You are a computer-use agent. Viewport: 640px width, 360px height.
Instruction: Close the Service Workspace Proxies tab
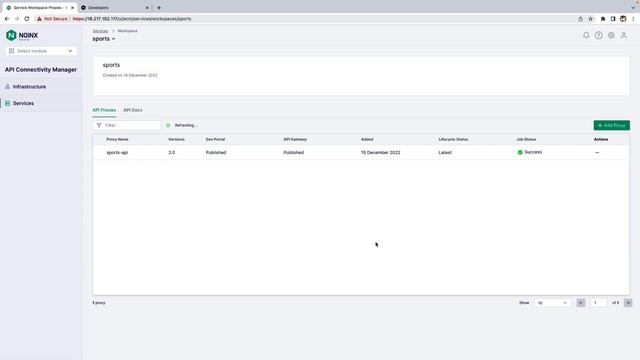pos(72,8)
